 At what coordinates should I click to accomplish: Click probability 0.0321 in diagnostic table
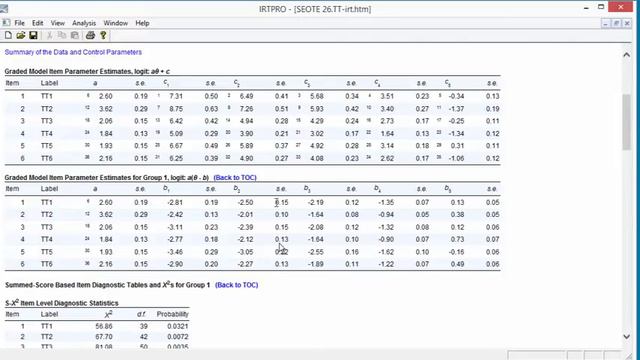click(178, 327)
